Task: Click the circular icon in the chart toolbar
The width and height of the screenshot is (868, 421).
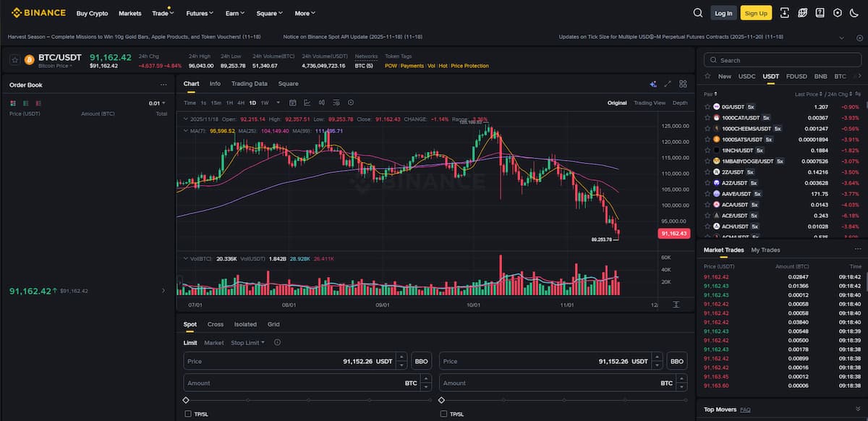Action: [x=351, y=103]
